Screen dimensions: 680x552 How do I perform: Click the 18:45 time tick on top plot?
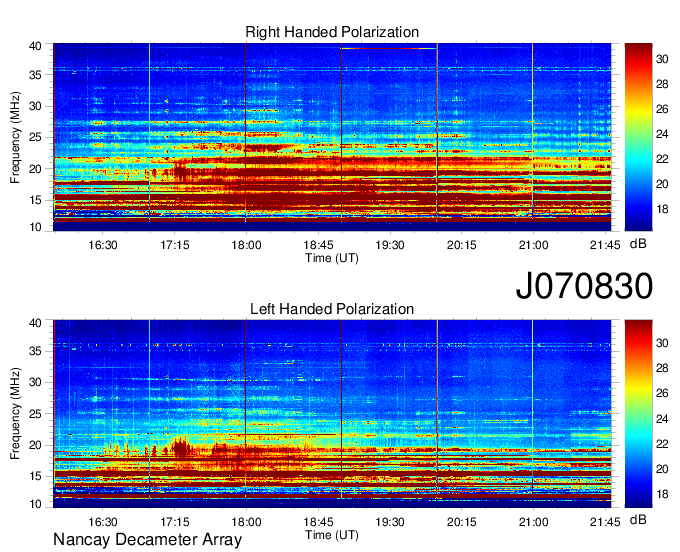click(x=318, y=245)
